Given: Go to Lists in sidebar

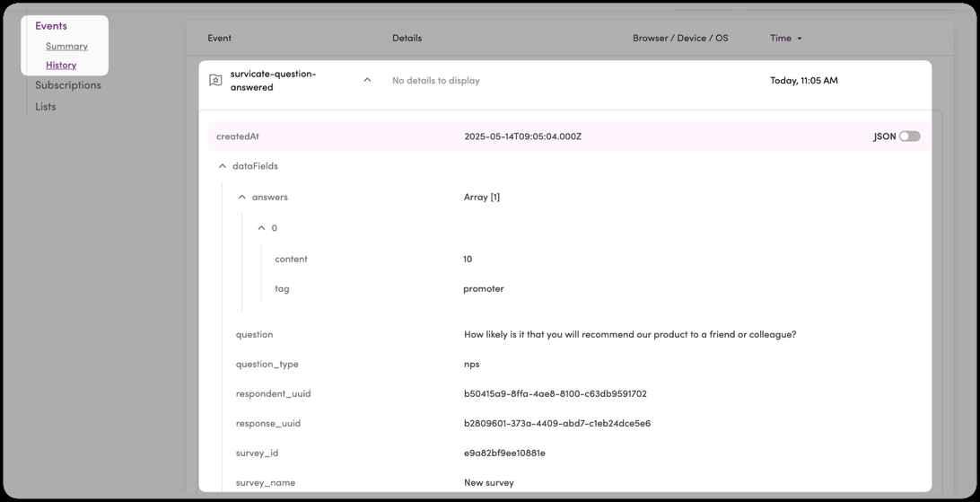Looking at the screenshot, I should click(45, 107).
